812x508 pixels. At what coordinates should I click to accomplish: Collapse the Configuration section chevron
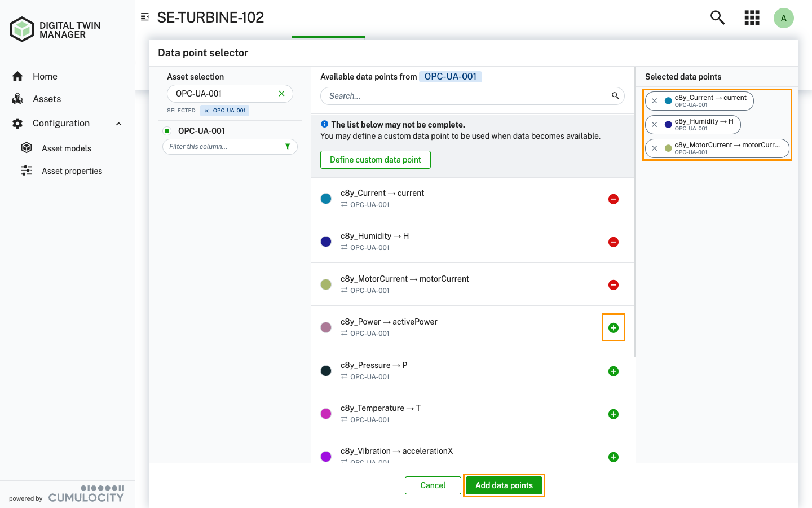[118, 123]
